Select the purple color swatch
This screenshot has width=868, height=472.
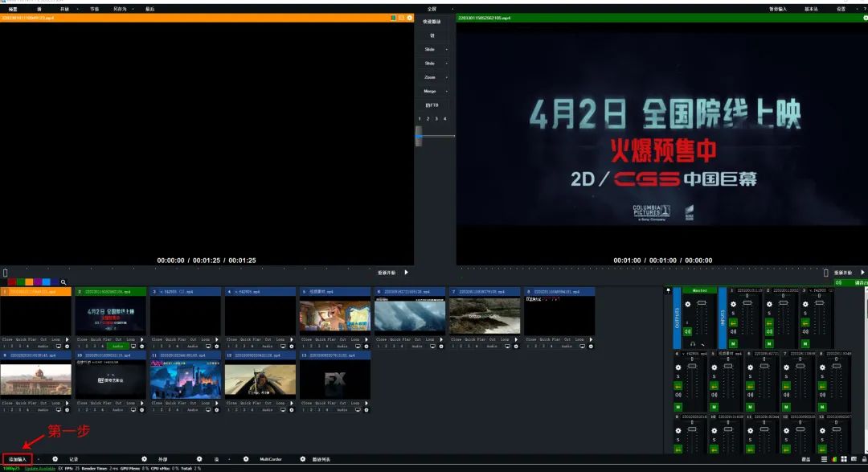tap(38, 282)
